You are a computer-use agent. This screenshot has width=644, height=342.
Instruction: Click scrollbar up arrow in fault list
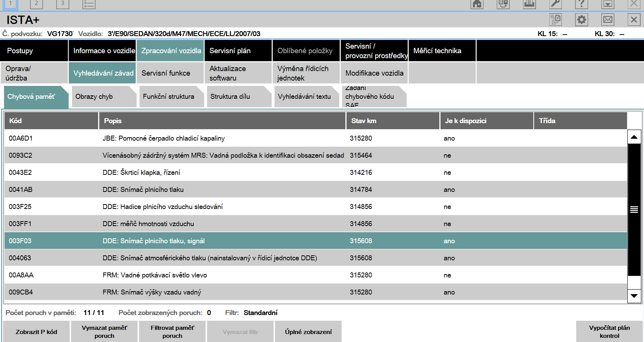pyautogui.click(x=634, y=137)
